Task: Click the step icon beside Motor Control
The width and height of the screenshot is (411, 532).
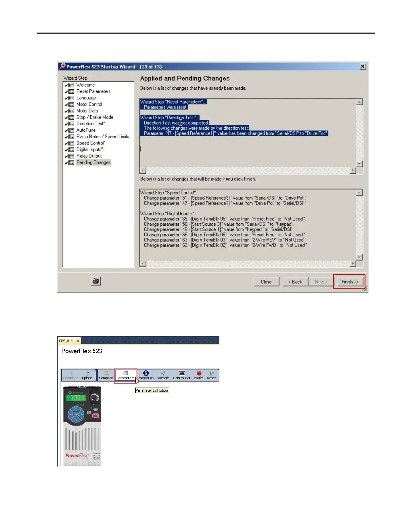Action: [71, 104]
